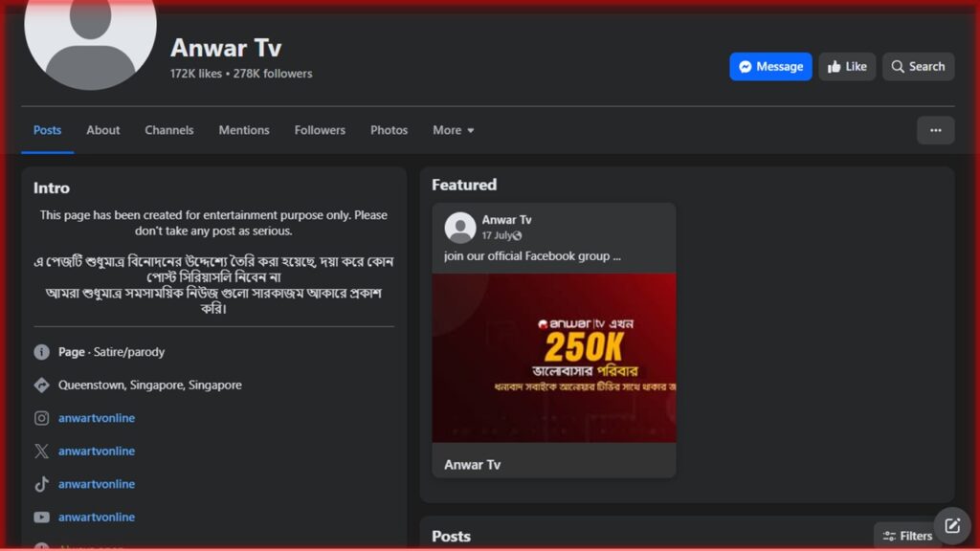This screenshot has height=551, width=980.
Task: Click the 278K followers count
Action: point(273,74)
